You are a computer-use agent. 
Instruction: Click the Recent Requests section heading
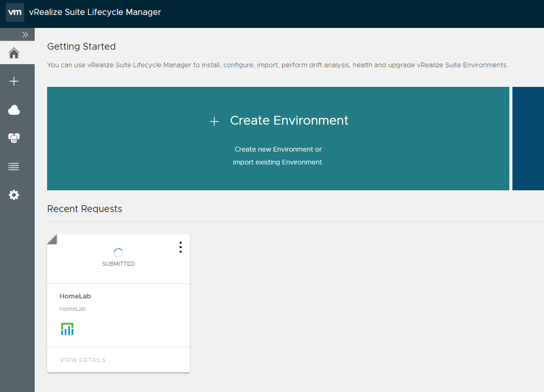(x=84, y=209)
